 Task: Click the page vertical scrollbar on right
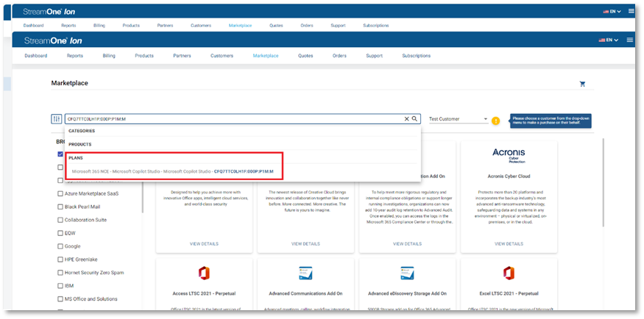[603, 182]
